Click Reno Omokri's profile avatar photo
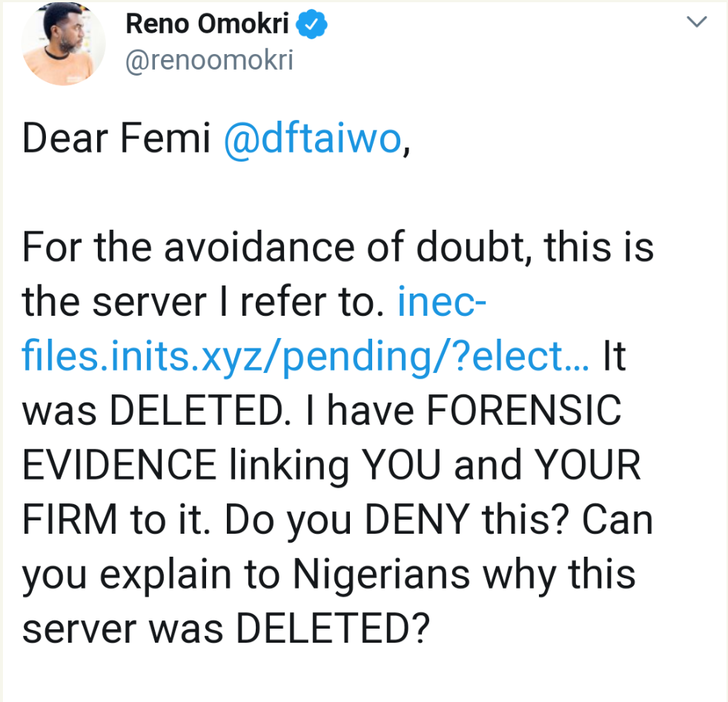Image resolution: width=728 pixels, height=702 pixels. coord(64,44)
